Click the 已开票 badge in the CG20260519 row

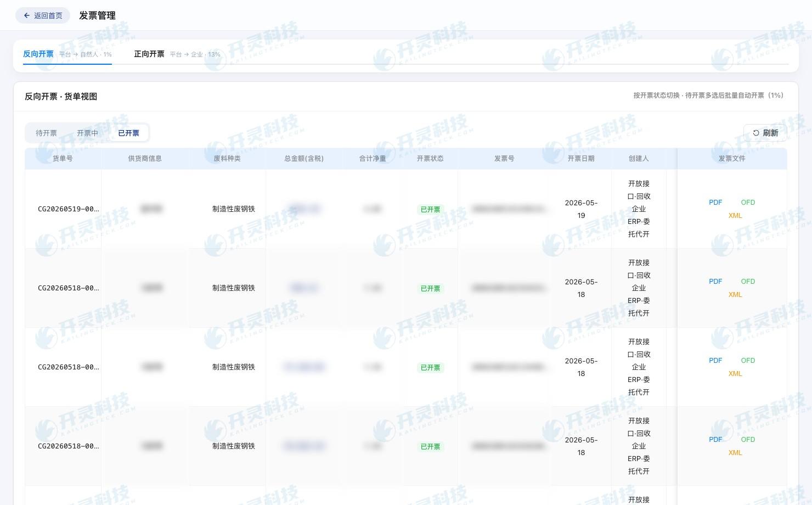pyautogui.click(x=430, y=209)
